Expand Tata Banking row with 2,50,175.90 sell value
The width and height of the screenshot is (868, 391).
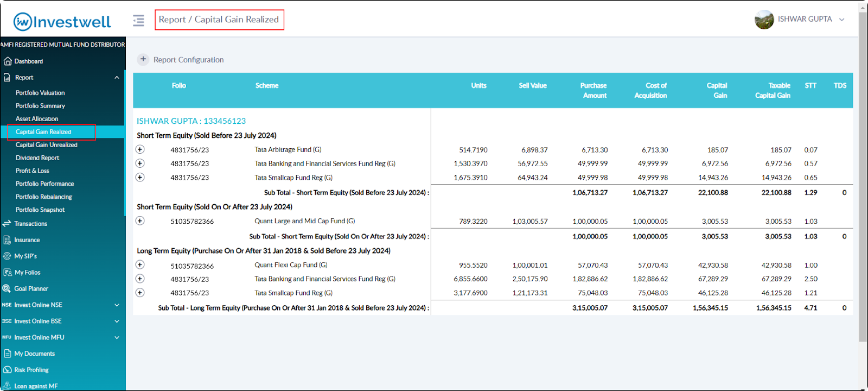(140, 279)
